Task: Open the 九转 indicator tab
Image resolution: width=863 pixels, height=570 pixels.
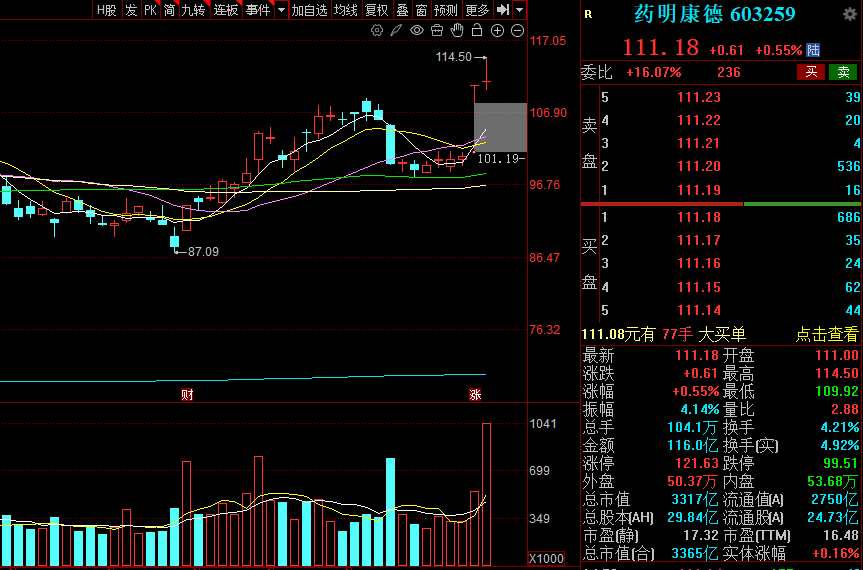Action: pos(194,10)
